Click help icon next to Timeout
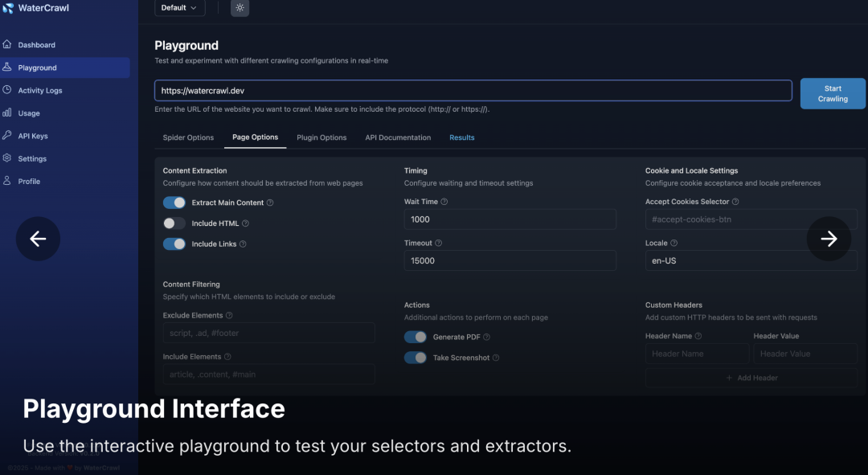 coord(439,243)
